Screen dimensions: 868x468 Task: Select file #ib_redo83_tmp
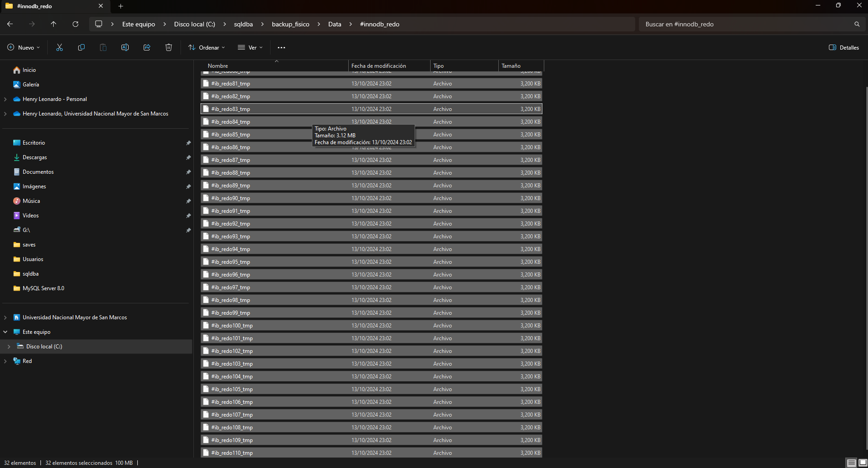pos(371,109)
